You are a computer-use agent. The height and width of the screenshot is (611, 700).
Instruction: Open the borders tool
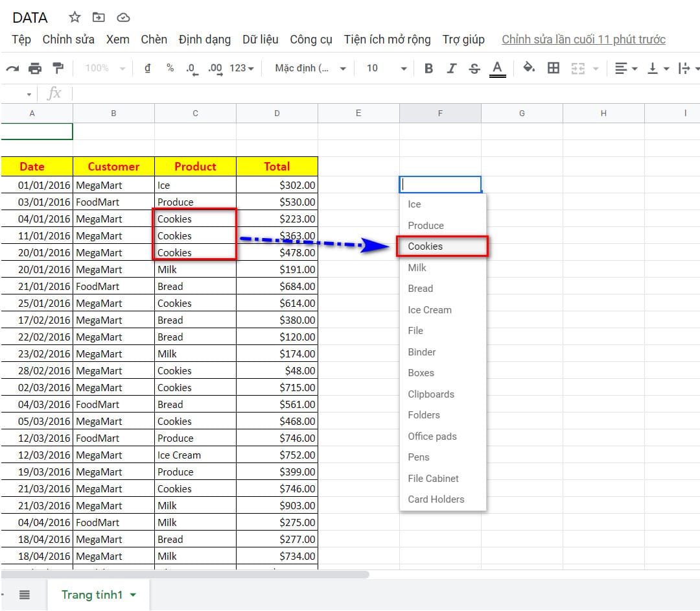coord(554,68)
